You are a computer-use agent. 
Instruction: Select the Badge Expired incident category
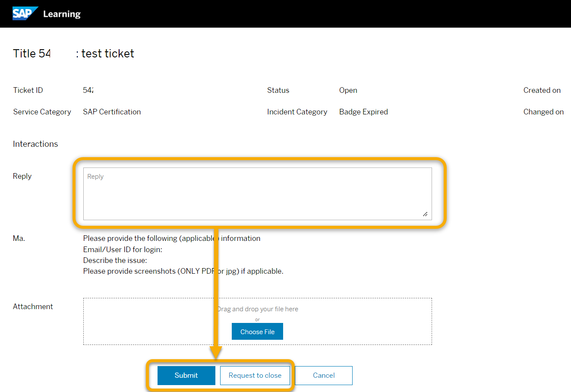363,112
